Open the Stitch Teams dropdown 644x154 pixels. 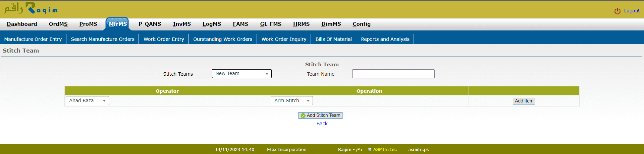click(x=241, y=74)
